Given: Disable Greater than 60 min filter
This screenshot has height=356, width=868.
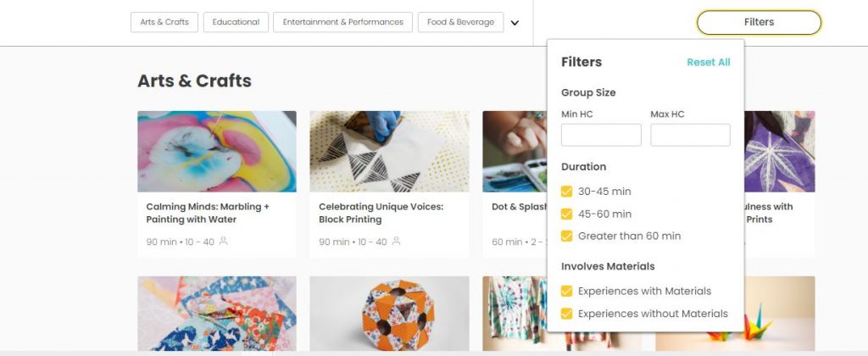Looking at the screenshot, I should point(566,236).
